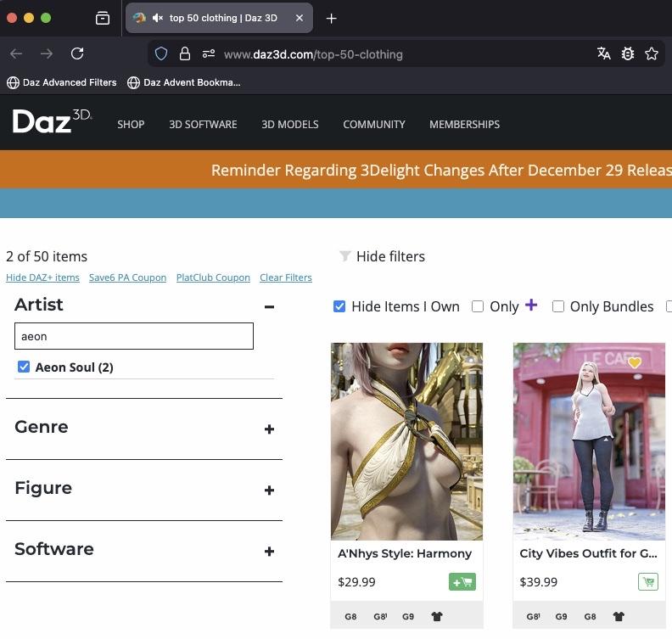
Task: Add A'Nhys Style: Harmony to cart
Action: 462,582
